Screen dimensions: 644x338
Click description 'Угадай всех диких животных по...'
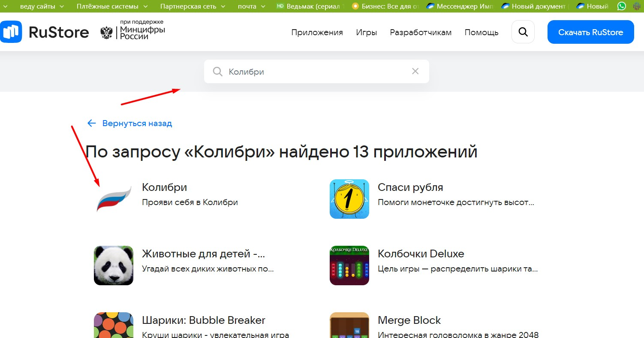208,269
